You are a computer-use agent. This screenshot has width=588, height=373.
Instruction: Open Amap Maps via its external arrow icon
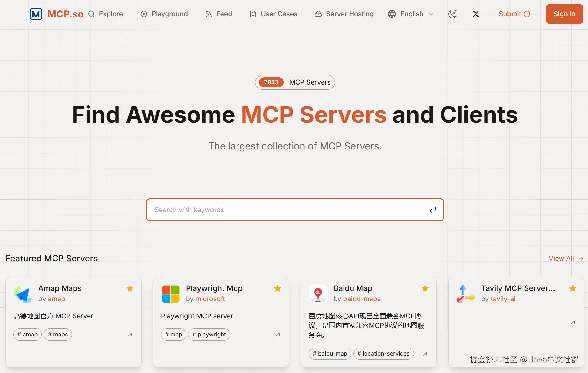click(x=130, y=335)
